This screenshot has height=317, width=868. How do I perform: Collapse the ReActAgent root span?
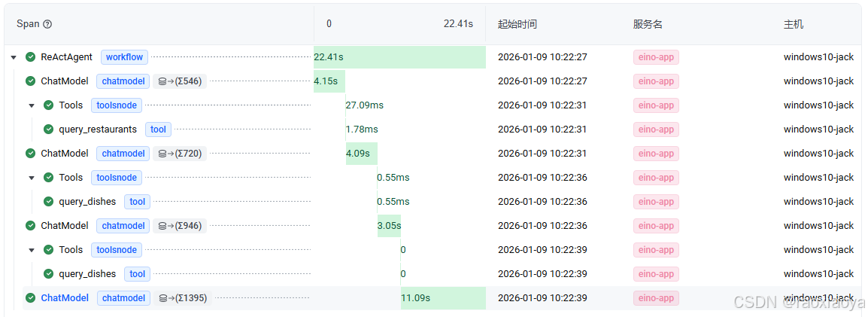pyautogui.click(x=14, y=57)
